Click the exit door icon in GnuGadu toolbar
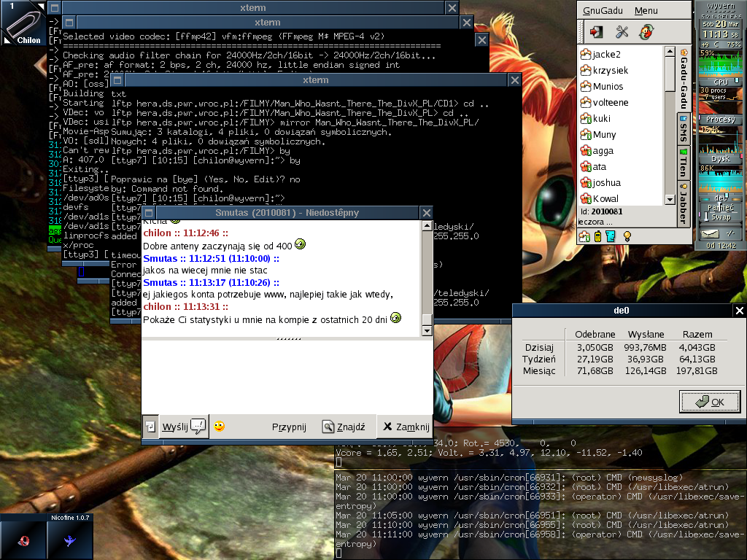 [597, 31]
